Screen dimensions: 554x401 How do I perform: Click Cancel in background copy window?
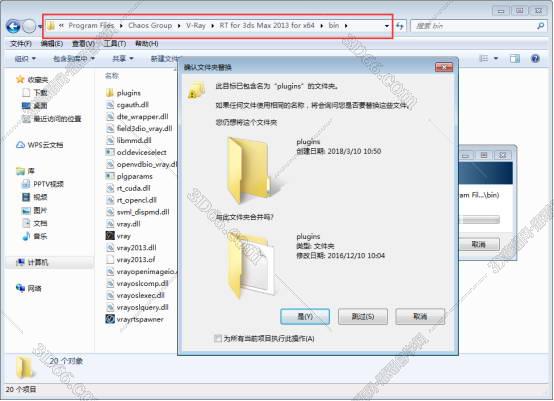[479, 244]
